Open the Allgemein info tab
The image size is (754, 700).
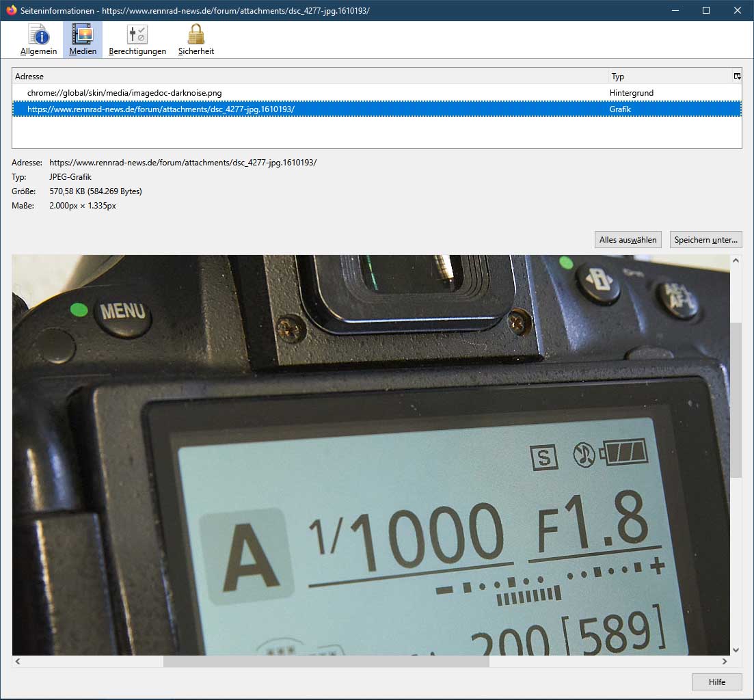(38, 40)
